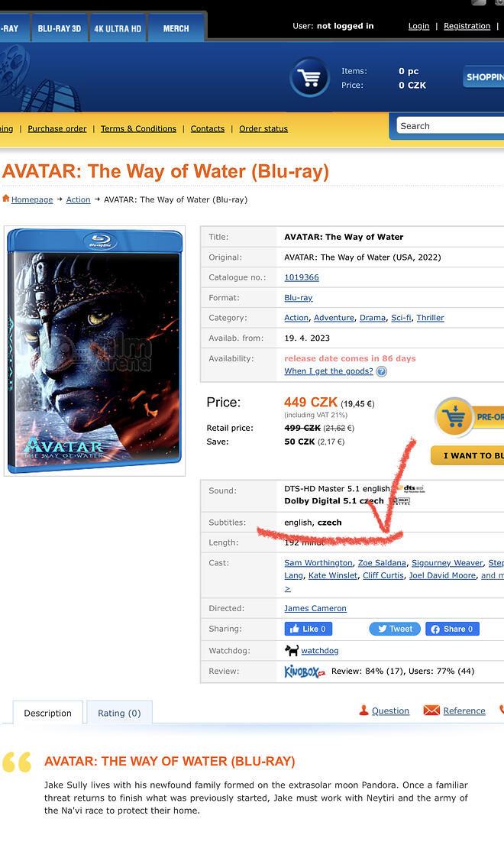Click the Terms & Conditions link
Viewport: 504px width, 848px height.
tap(138, 128)
